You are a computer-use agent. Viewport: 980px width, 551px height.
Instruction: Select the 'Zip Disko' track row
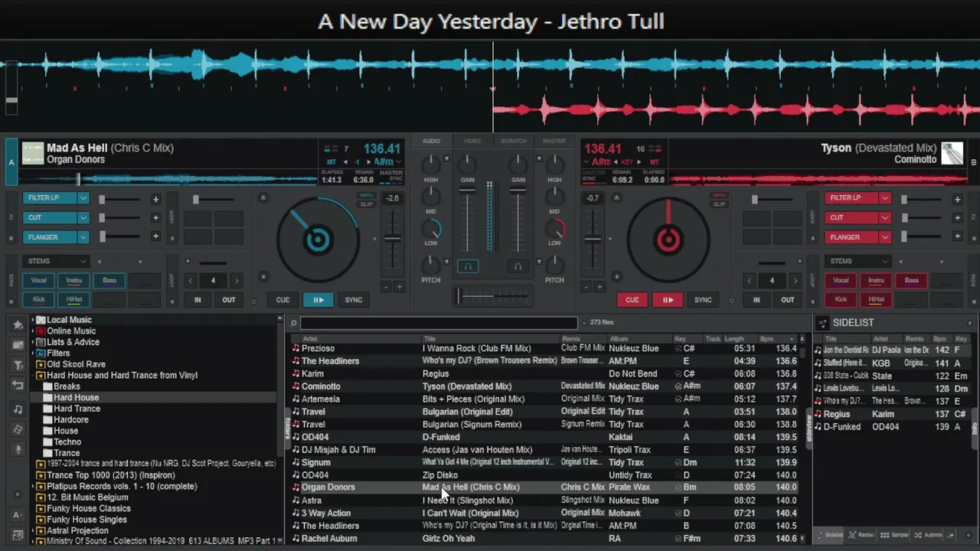(x=547, y=475)
